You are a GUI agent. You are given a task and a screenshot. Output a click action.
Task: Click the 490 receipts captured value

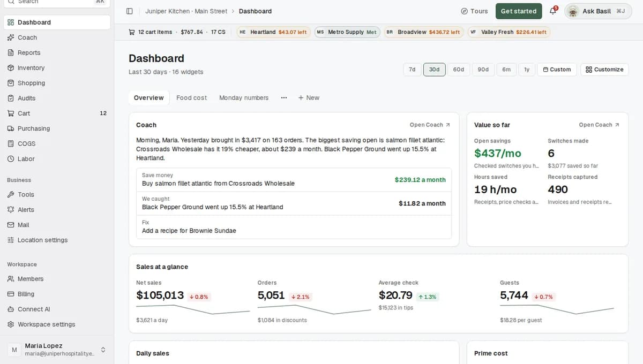pyautogui.click(x=558, y=189)
